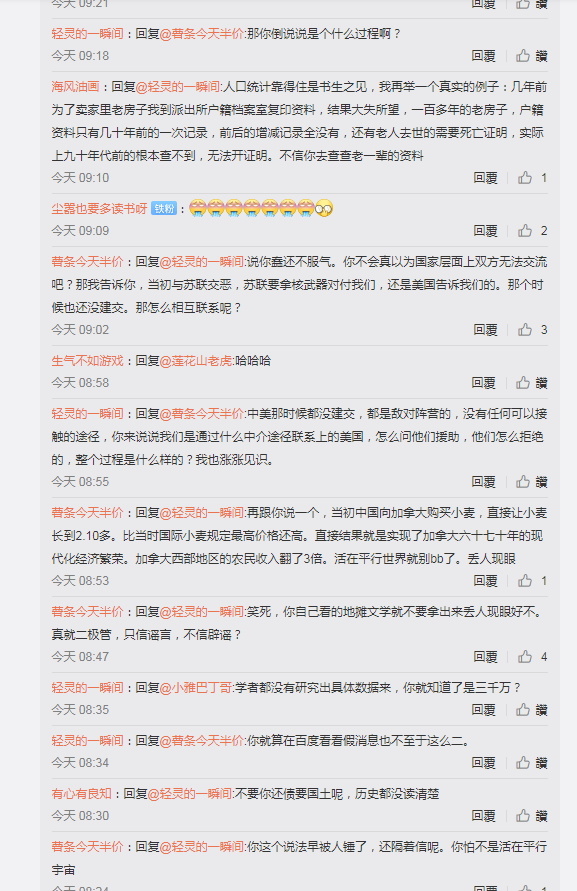
Task: Click 回复 on the 08:53 comment
Action: (x=485, y=581)
